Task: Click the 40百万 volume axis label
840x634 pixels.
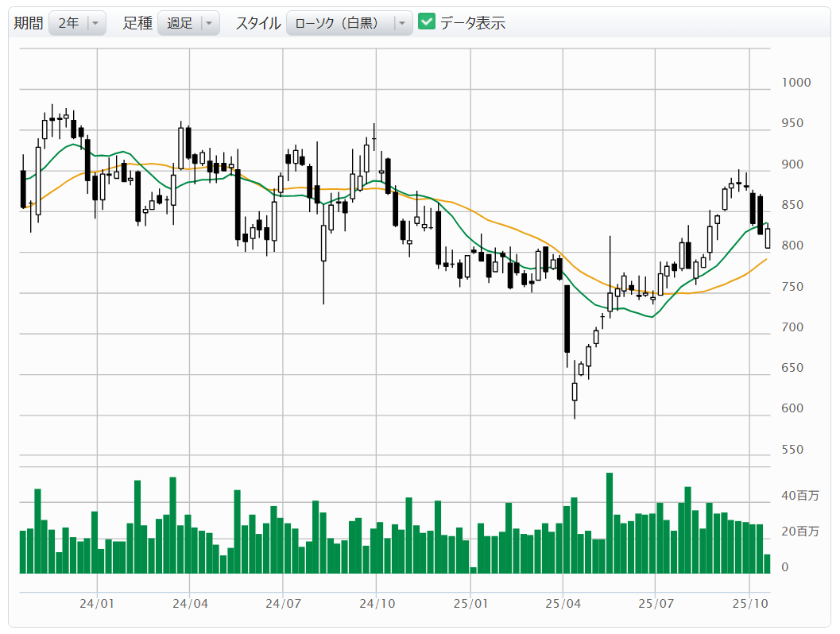Action: tap(799, 496)
